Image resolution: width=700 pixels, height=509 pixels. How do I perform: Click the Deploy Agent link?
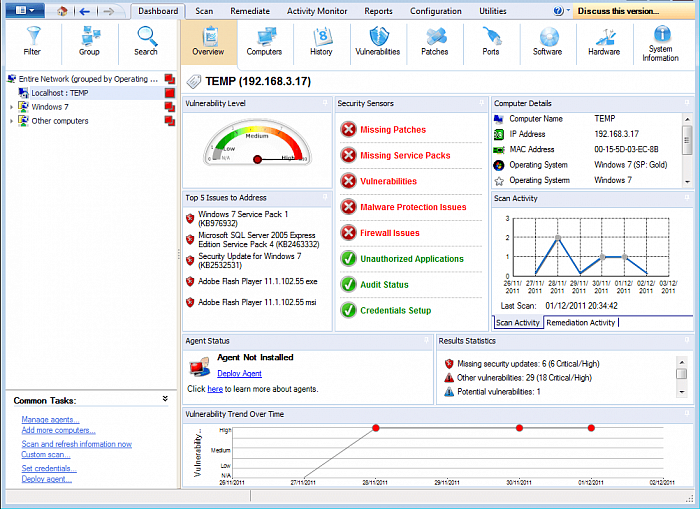pyautogui.click(x=239, y=373)
